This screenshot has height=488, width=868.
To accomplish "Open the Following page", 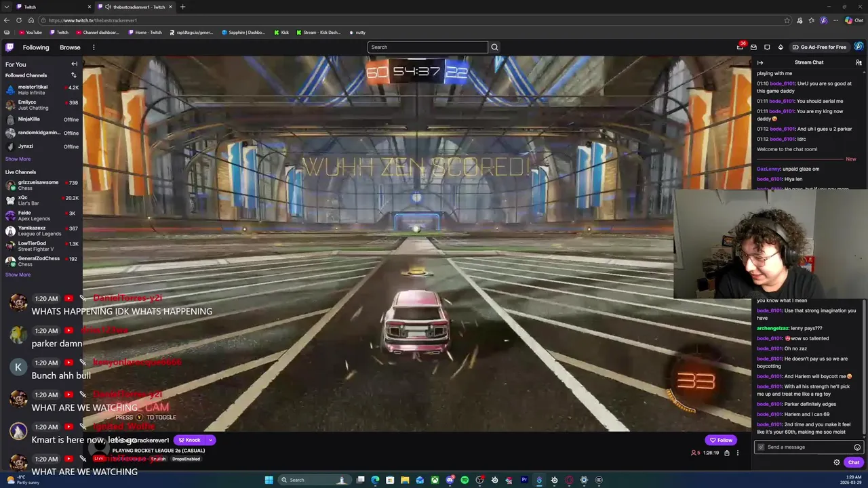I will pos(36,47).
